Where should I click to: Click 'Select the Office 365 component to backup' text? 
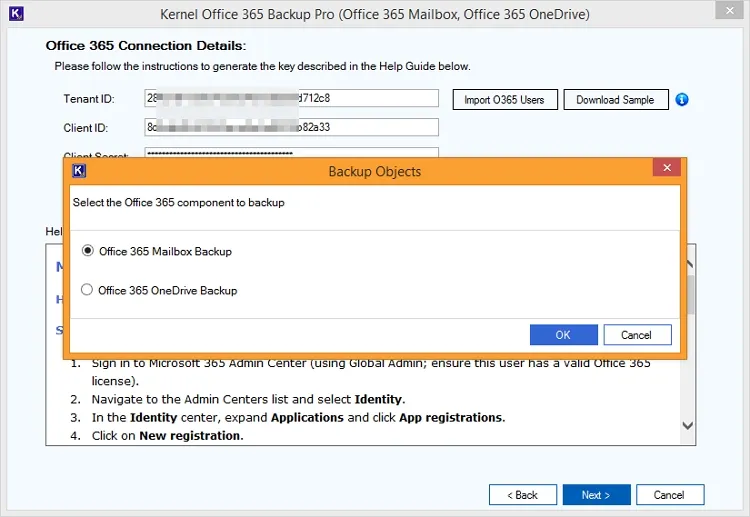pos(178,202)
